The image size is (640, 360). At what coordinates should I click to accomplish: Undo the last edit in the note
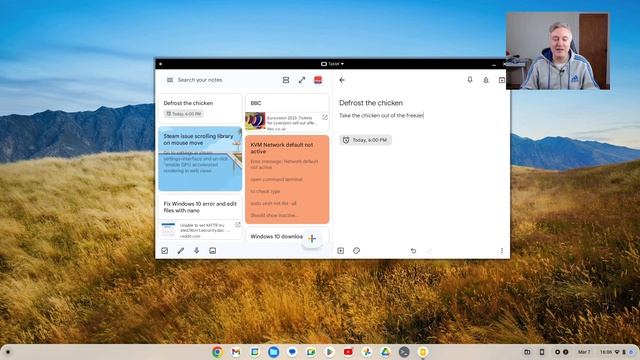click(413, 251)
